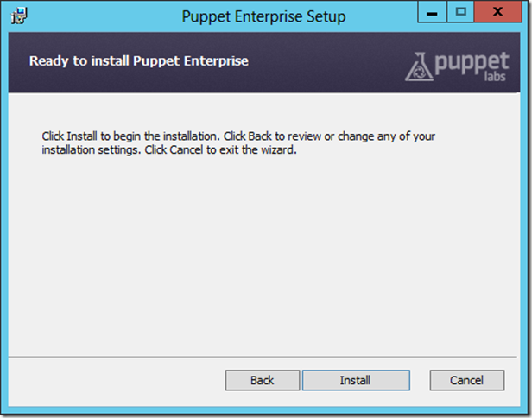Cancel the Puppet Enterprise installation

(466, 380)
